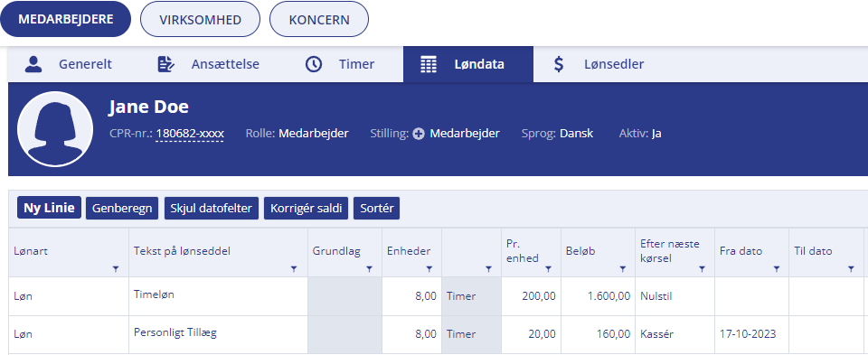This screenshot has width=868, height=355.
Task: Toggle Skjul datofelter
Action: (x=212, y=209)
